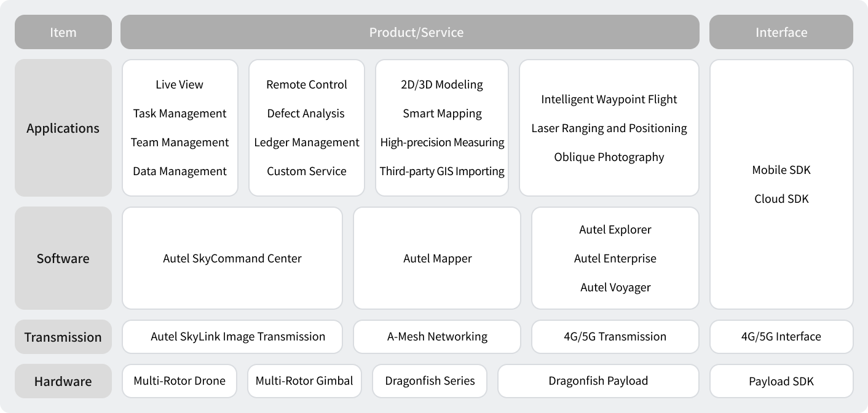868x413 pixels.
Task: Click Multi-Rotor Drone box
Action: coord(180,380)
